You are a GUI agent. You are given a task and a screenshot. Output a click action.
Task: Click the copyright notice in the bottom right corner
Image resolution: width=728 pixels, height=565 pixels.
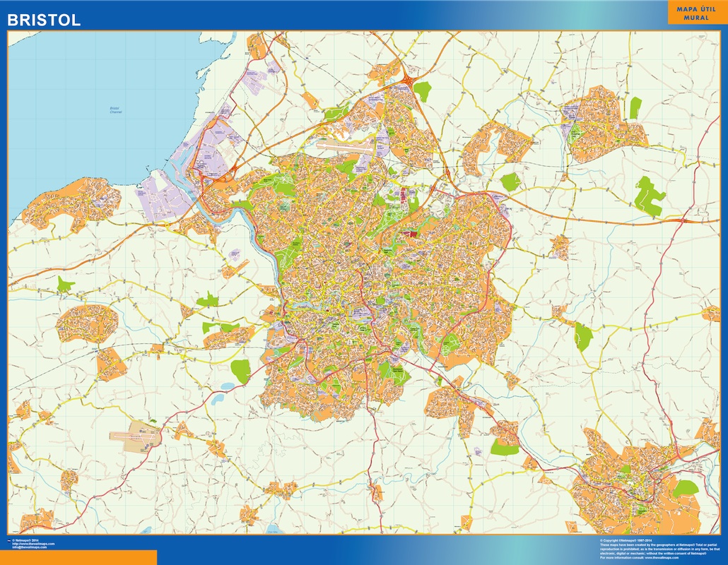click(x=657, y=549)
